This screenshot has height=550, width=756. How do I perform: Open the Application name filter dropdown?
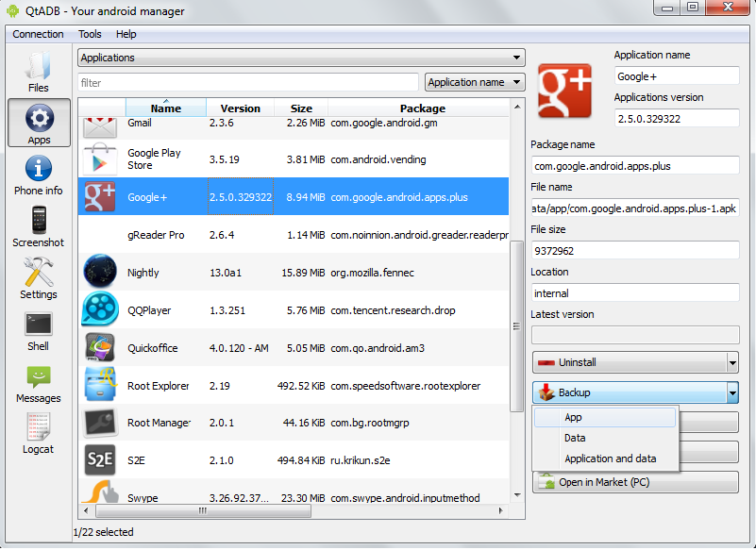(x=475, y=82)
